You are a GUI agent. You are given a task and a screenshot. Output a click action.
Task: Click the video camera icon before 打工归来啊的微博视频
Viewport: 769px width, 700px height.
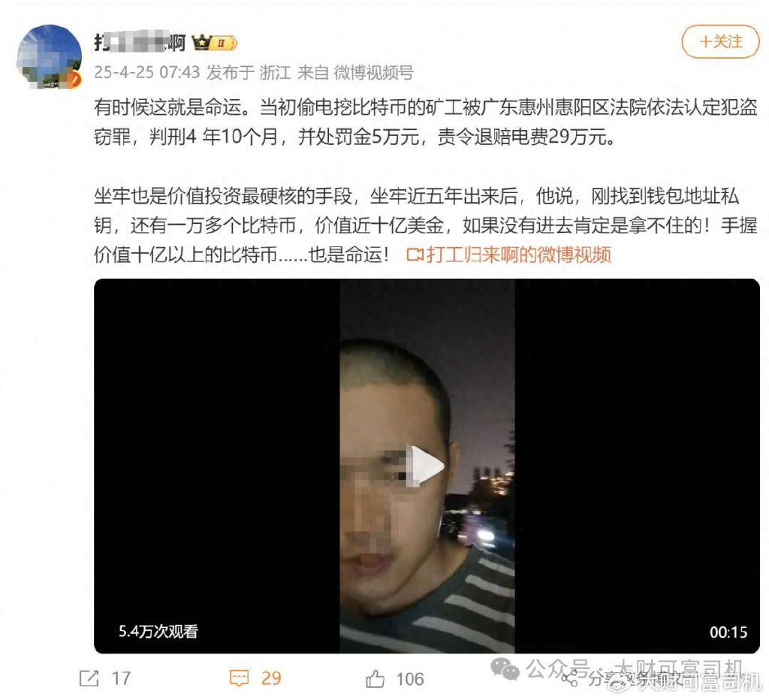(415, 254)
